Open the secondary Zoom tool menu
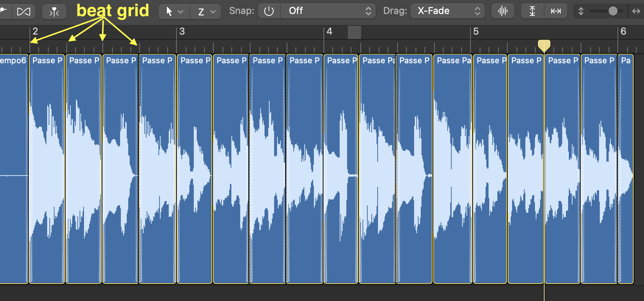 point(206,11)
